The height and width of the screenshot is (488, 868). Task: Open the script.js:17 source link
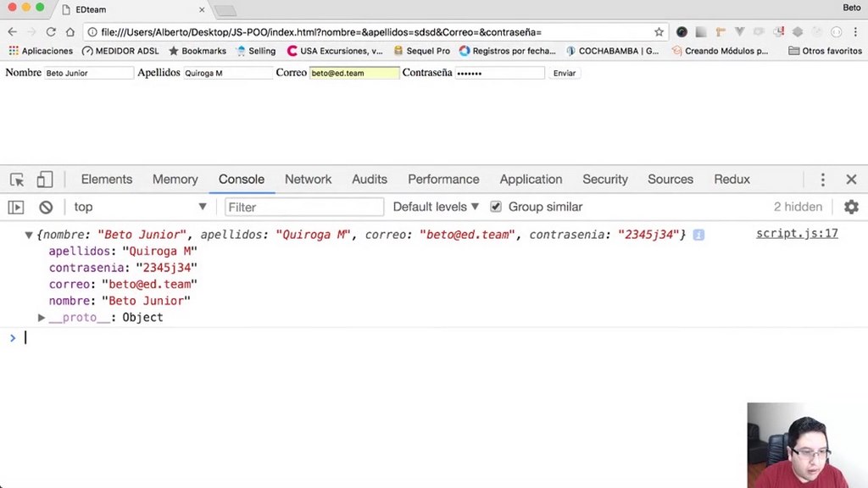click(797, 234)
